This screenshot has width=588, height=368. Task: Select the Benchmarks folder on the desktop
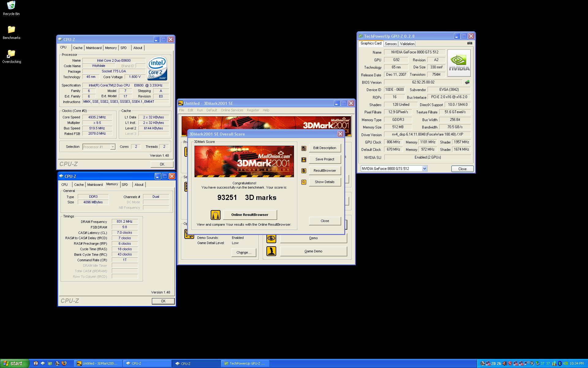coord(11,33)
